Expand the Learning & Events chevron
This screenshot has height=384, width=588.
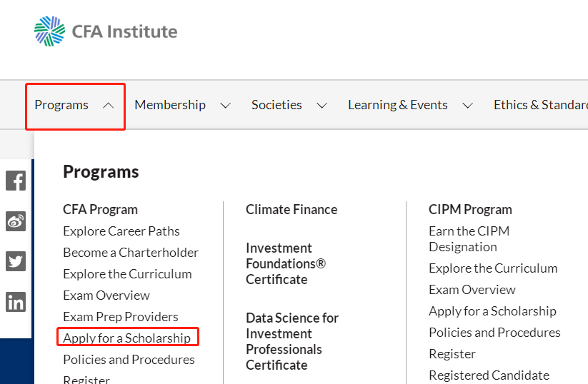click(467, 106)
